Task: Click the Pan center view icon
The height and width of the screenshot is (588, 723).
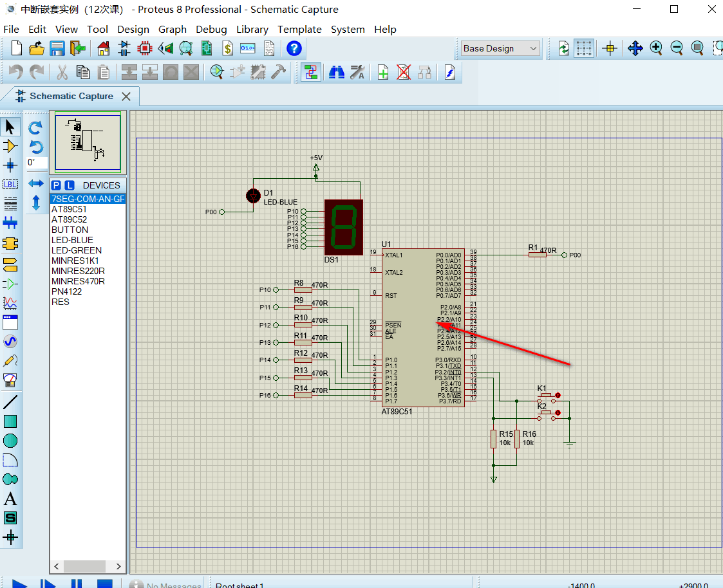Action: click(635, 48)
